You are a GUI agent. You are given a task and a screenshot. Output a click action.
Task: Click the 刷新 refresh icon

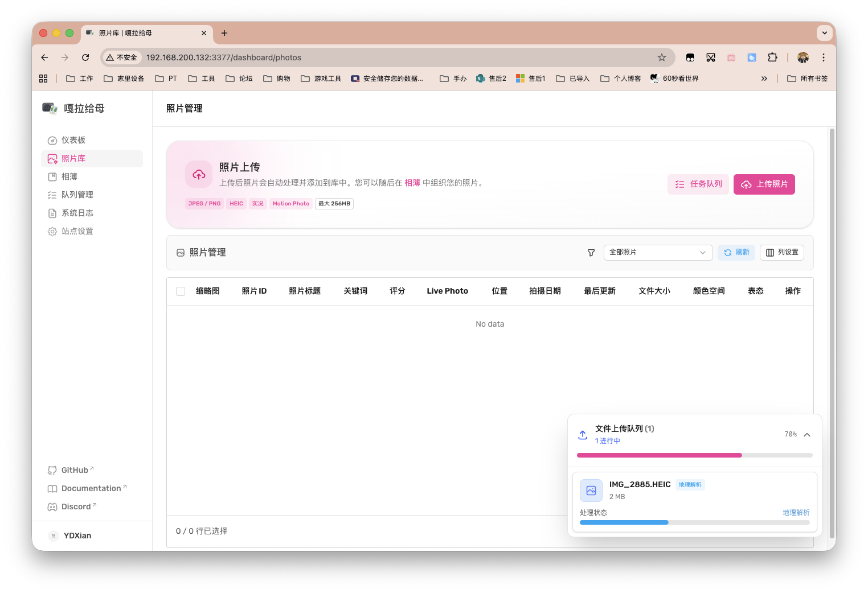click(727, 252)
